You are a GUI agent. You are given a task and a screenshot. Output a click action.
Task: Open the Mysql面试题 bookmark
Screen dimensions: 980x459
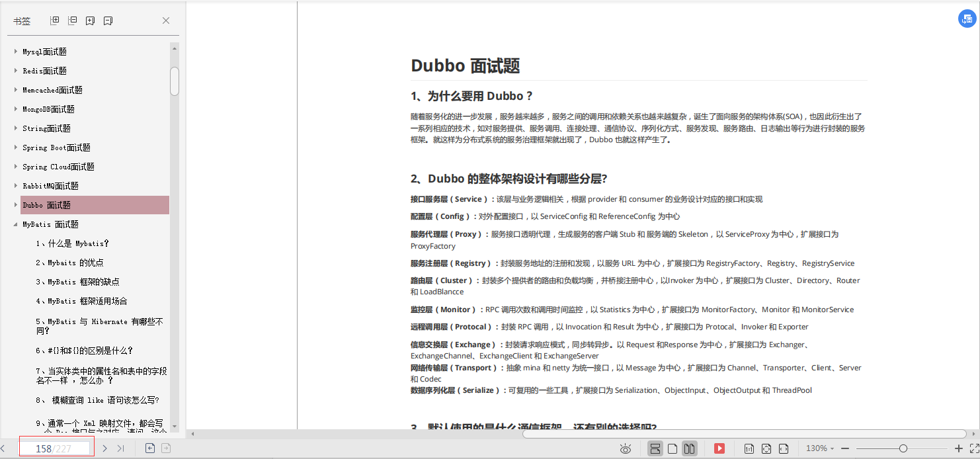coord(44,52)
